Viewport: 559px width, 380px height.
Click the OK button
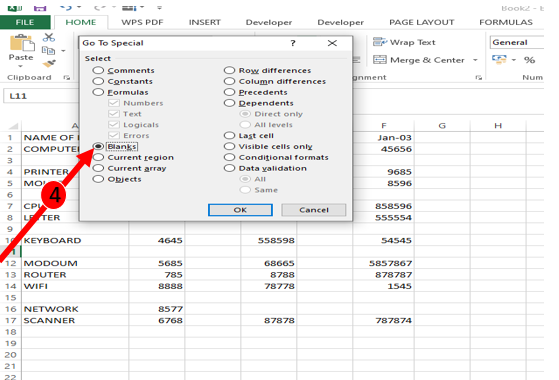click(240, 210)
